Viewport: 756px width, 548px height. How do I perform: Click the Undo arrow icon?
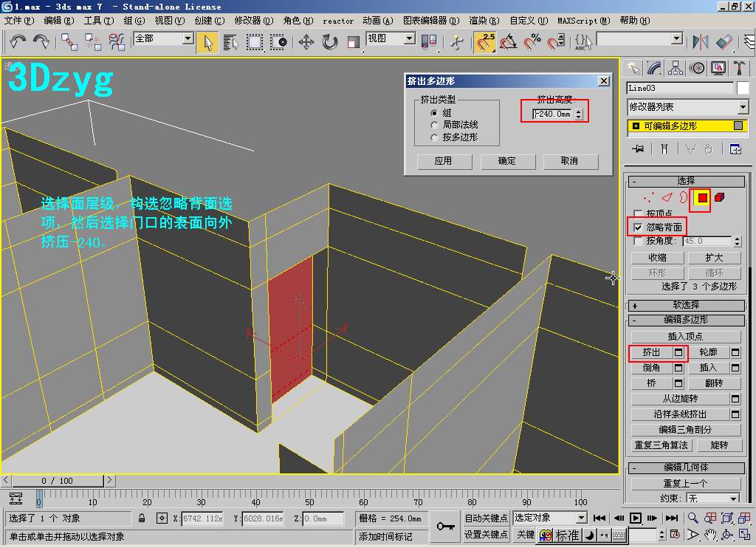(18, 42)
